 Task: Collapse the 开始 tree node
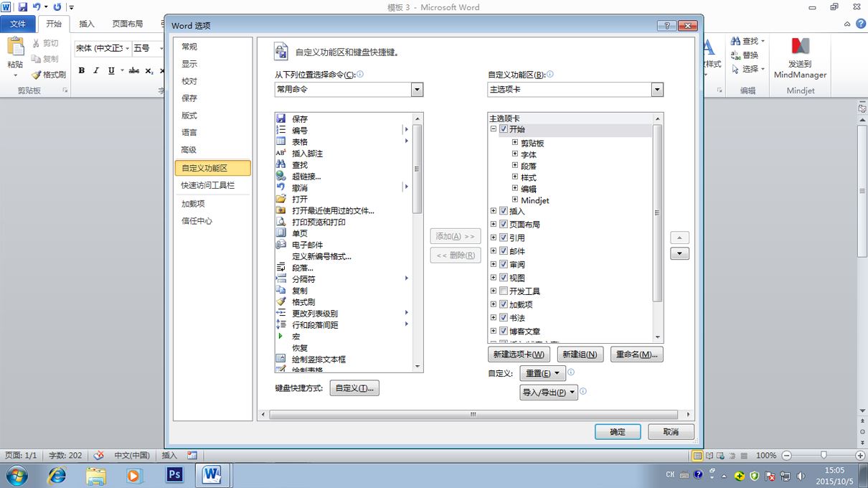[x=494, y=129]
